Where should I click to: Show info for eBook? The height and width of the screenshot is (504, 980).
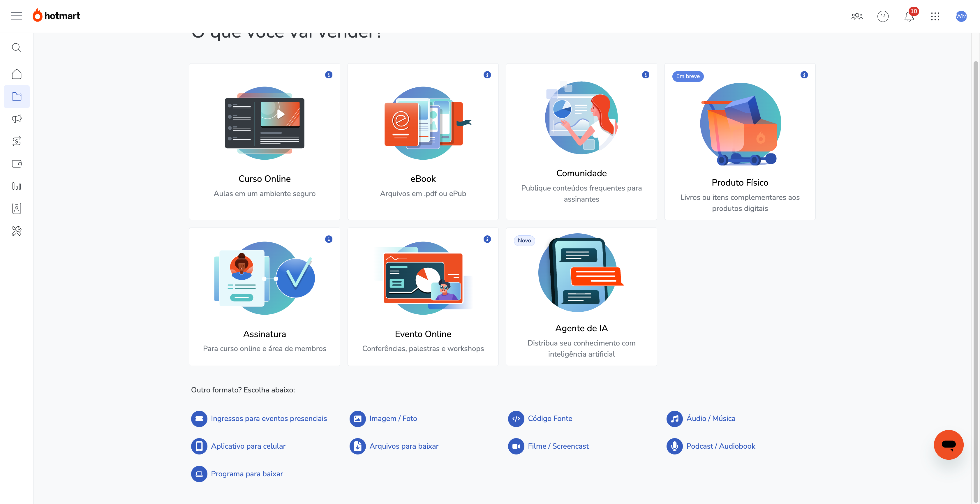487,75
